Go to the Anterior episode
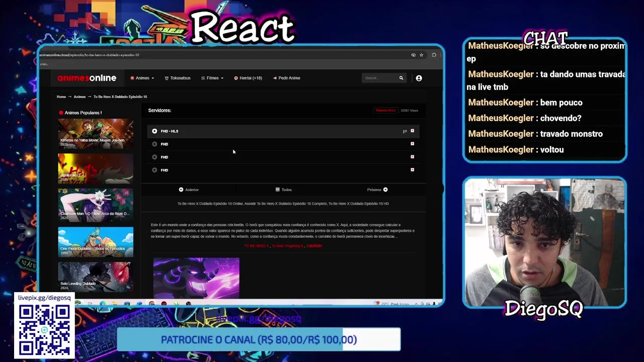Image resolution: width=644 pixels, height=362 pixels. tap(189, 190)
